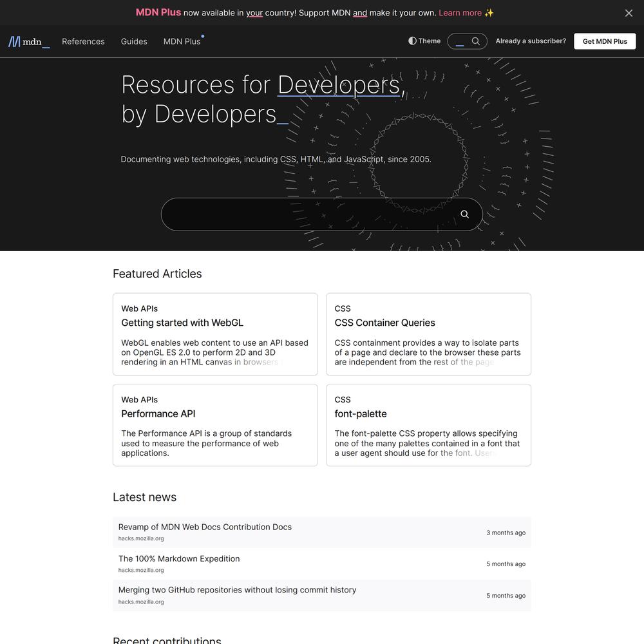Open the Performance API article

[158, 414]
